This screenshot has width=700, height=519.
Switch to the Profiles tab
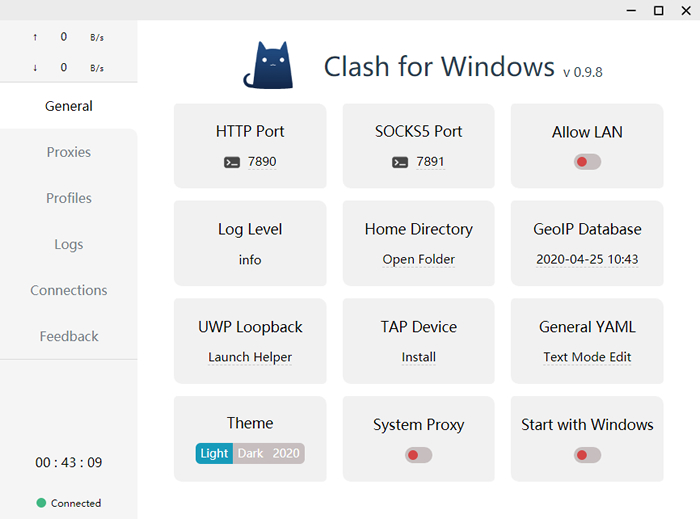coord(68,198)
